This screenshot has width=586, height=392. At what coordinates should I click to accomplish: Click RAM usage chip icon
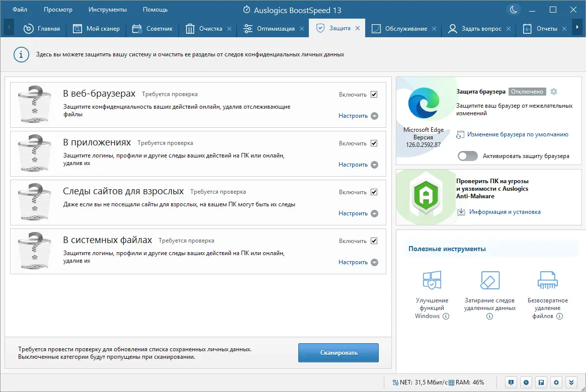(x=452, y=382)
